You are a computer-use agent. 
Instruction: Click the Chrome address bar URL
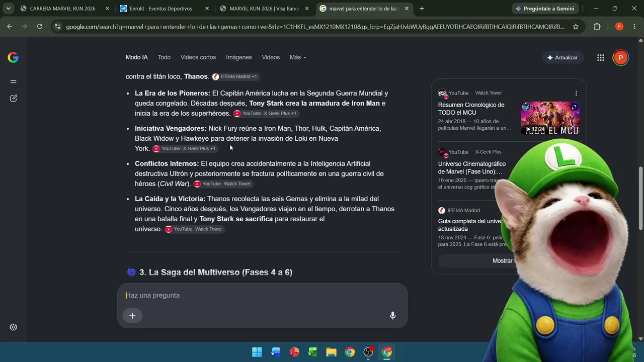pos(315,27)
